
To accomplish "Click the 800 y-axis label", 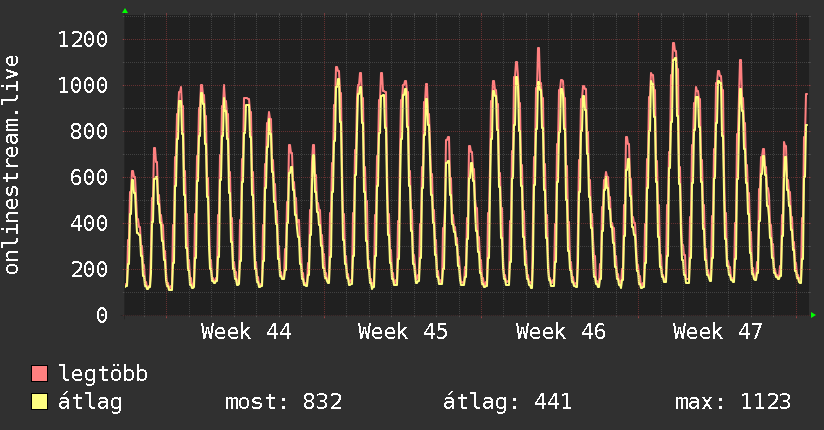I will (x=89, y=131).
